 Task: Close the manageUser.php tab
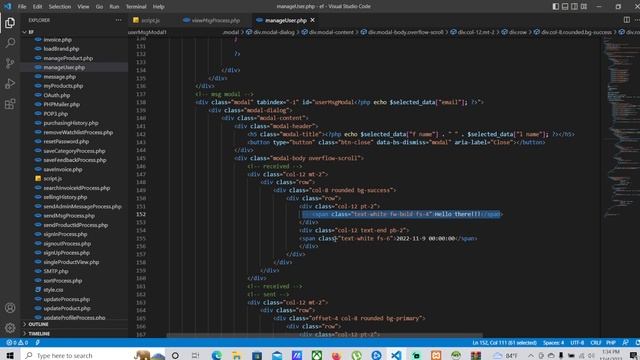point(313,20)
